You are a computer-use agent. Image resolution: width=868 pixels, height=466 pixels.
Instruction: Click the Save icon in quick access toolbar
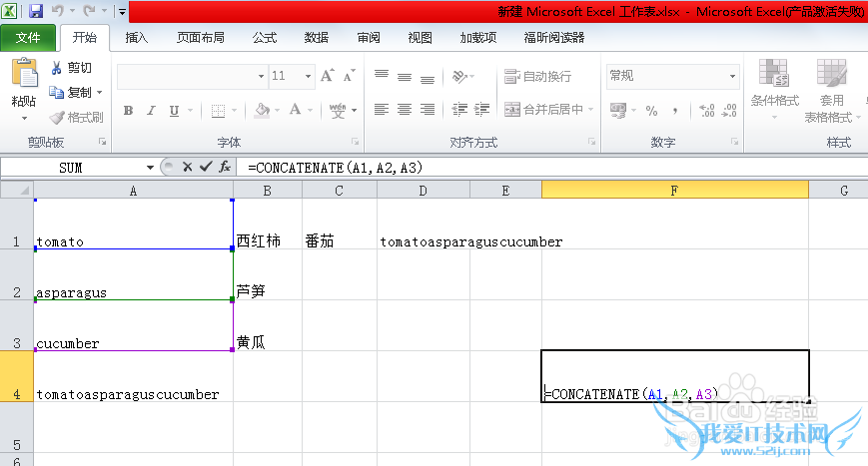pos(36,12)
